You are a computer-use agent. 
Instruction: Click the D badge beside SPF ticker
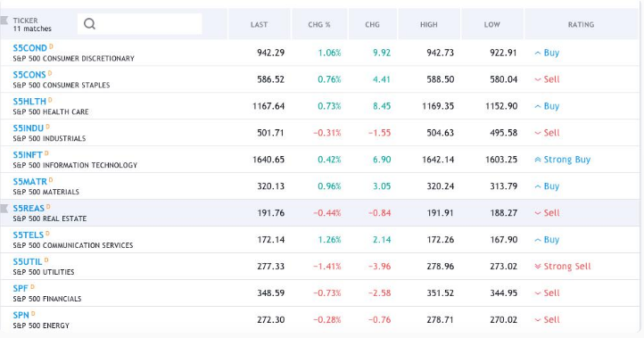click(x=32, y=286)
